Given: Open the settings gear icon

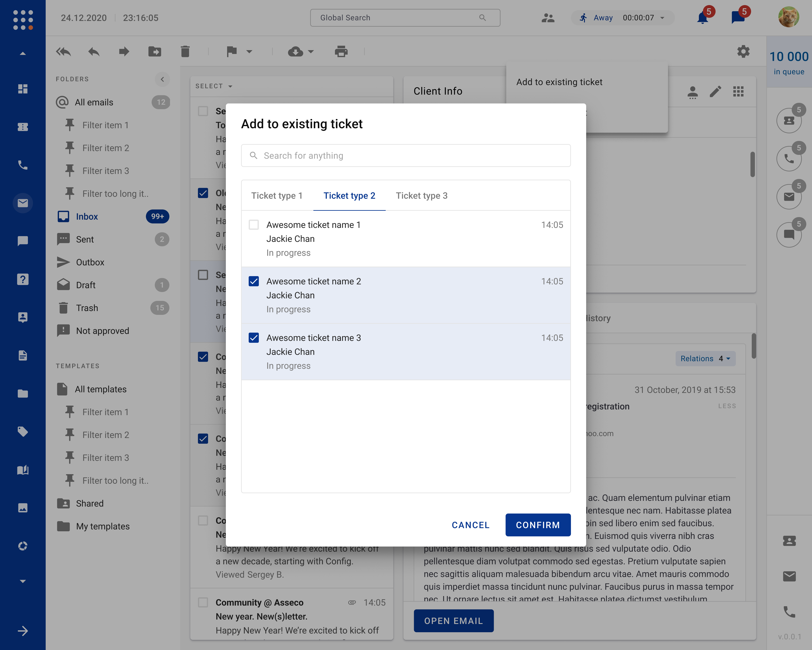Looking at the screenshot, I should (743, 52).
